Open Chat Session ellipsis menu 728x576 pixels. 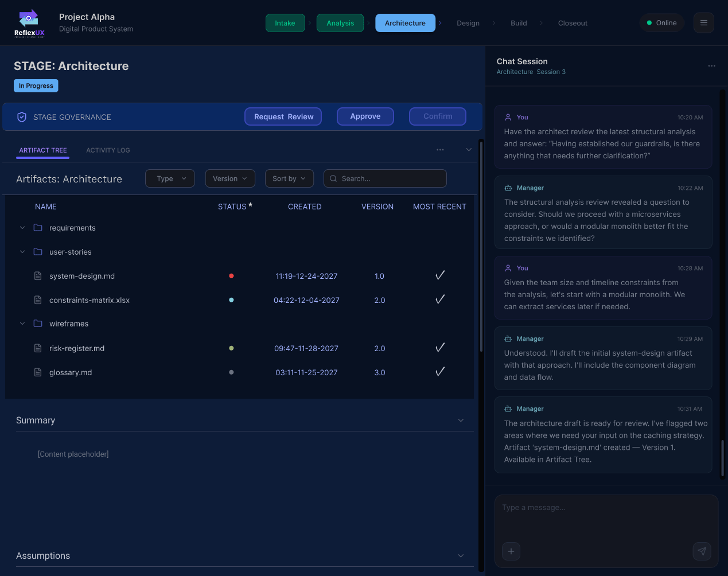[x=711, y=66]
